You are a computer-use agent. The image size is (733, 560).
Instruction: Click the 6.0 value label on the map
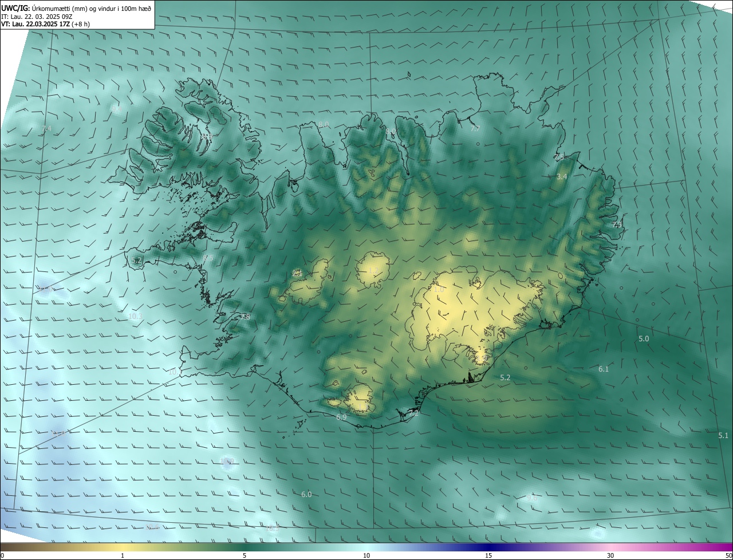(306, 494)
